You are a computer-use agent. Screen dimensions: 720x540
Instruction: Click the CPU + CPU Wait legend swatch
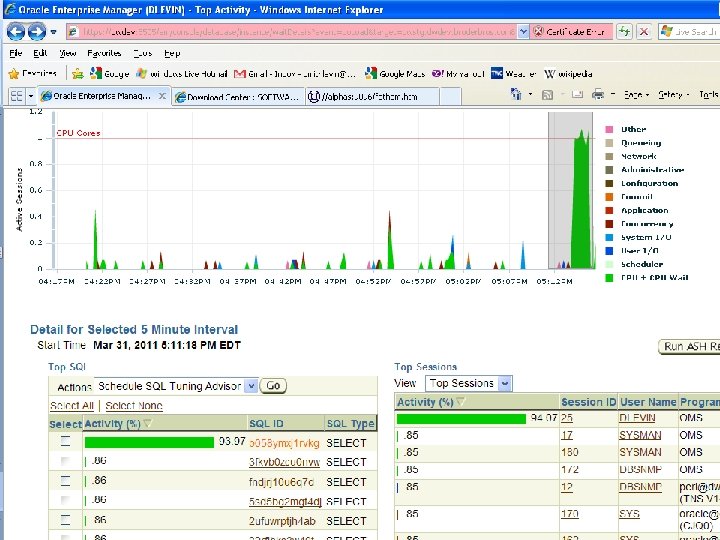tap(609, 277)
